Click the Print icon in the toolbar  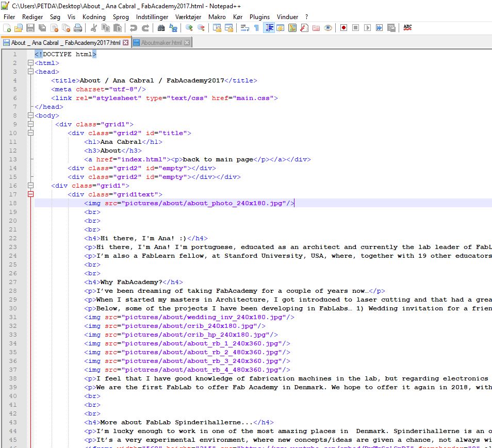point(78,28)
